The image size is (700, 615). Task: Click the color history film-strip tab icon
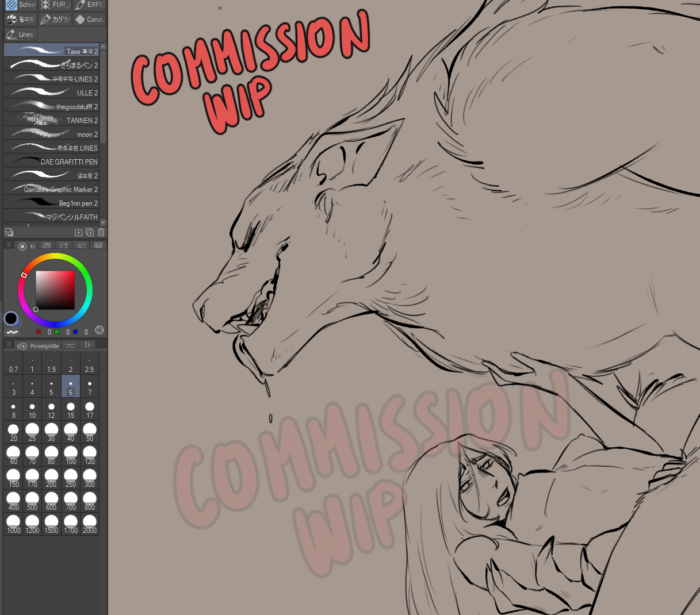(98, 246)
